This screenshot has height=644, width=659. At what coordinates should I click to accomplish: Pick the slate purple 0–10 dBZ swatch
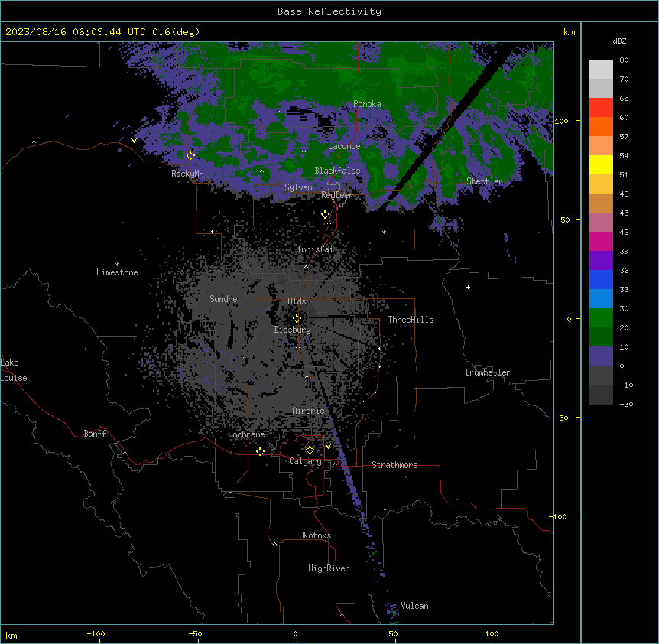tap(601, 356)
